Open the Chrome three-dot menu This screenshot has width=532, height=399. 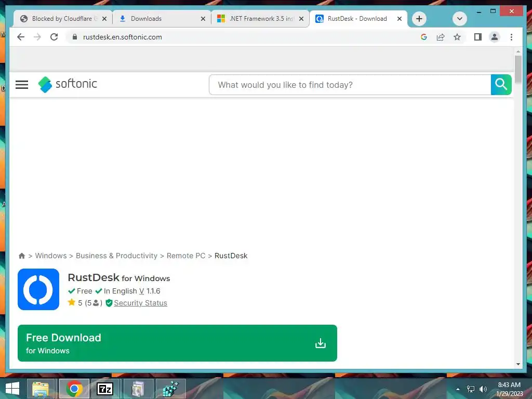[x=511, y=37]
